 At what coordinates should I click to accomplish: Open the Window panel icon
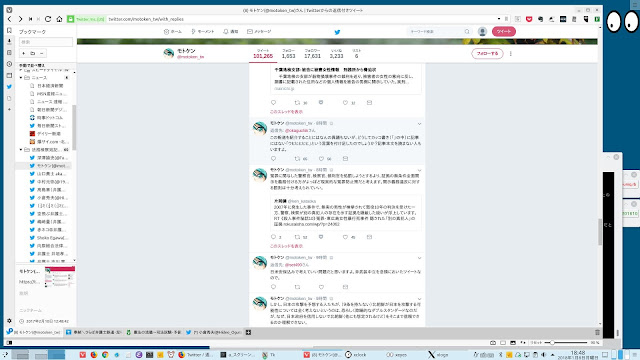click(x=9, y=76)
